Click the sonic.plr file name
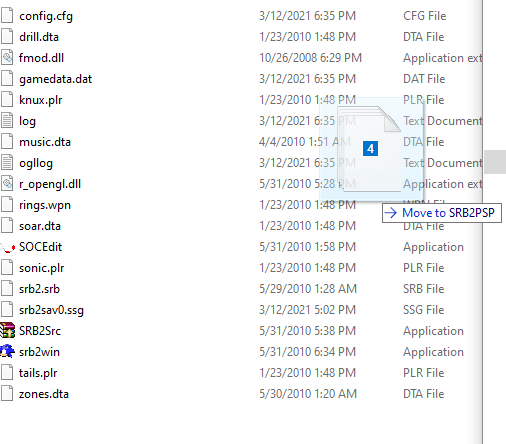Viewport: 506px width, 444px height. pos(42,268)
